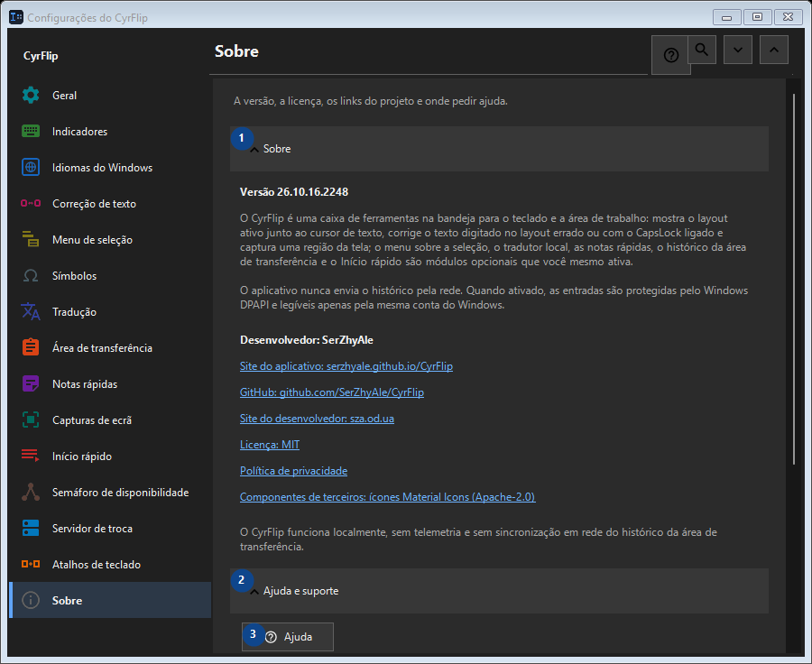The width and height of the screenshot is (812, 664).
Task: Select the Sobre item in sidebar
Action: (110, 600)
